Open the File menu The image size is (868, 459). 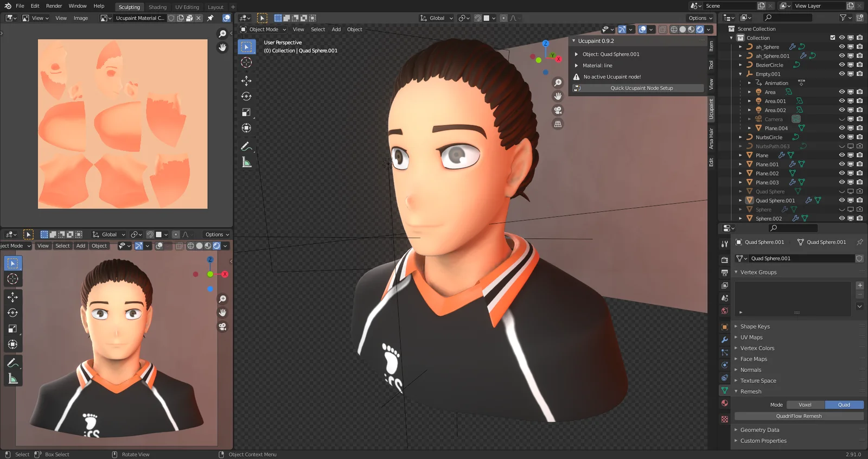click(20, 6)
